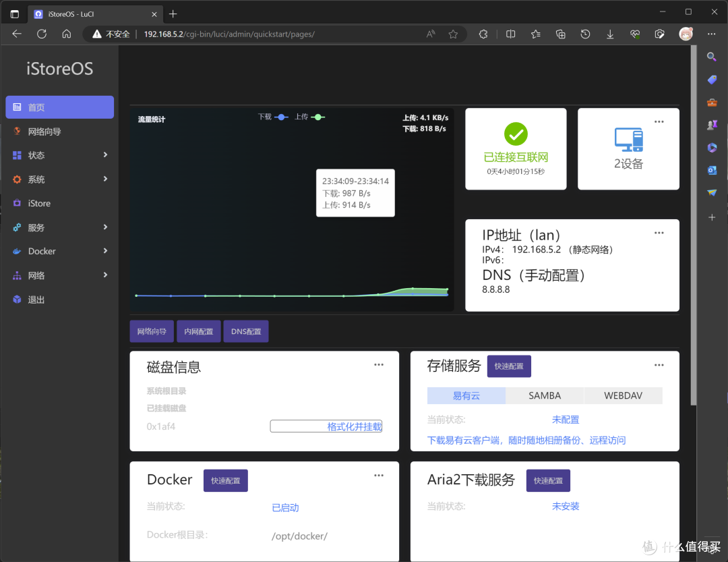The height and width of the screenshot is (562, 728).
Task: Click the favorite star icon
Action: [x=453, y=34]
